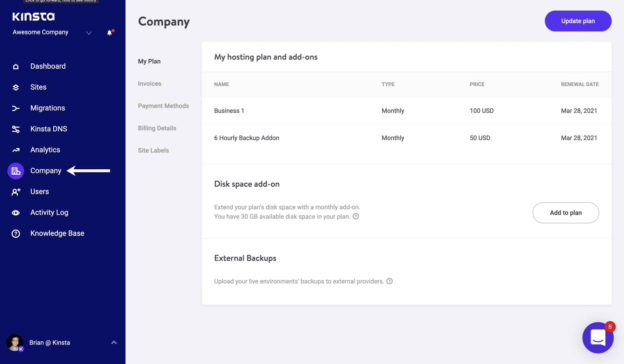Select Company menu item

click(46, 171)
